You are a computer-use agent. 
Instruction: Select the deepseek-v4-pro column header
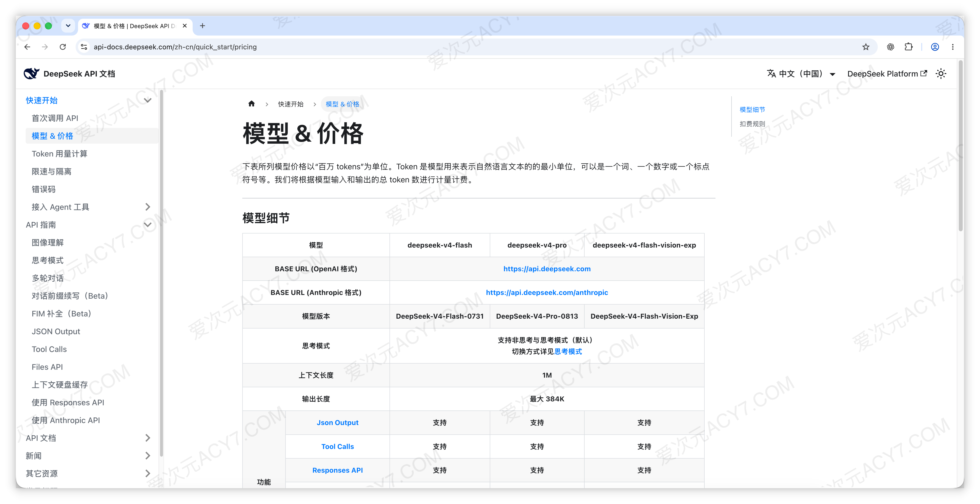pos(537,245)
